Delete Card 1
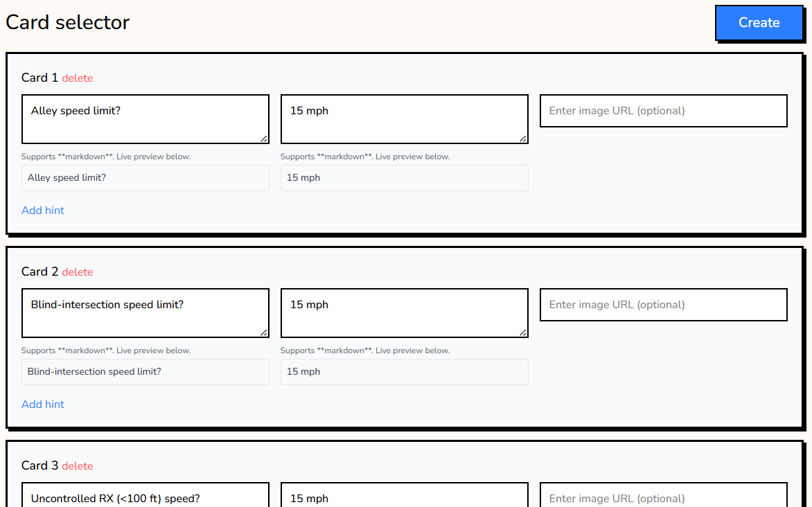The image size is (812, 507). [x=78, y=78]
